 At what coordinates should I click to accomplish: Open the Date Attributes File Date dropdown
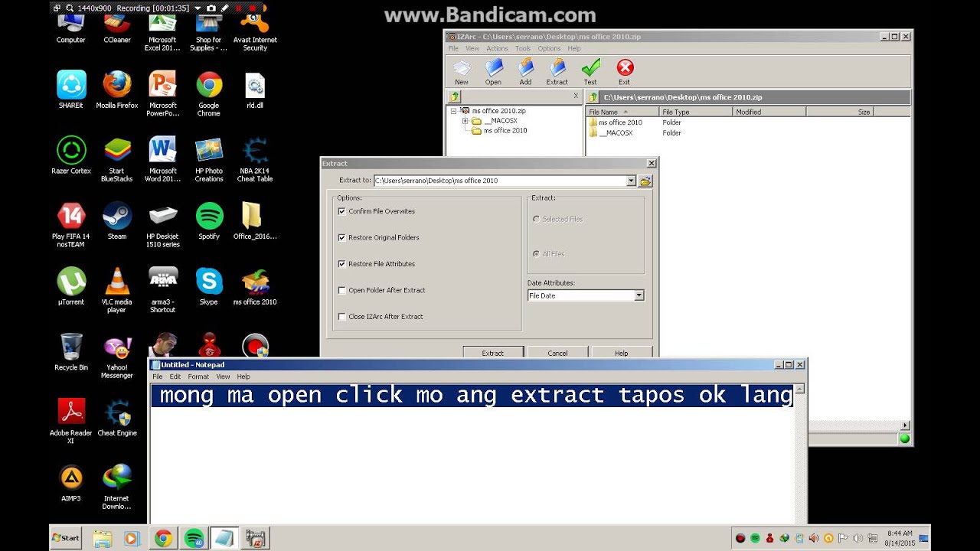pyautogui.click(x=639, y=295)
